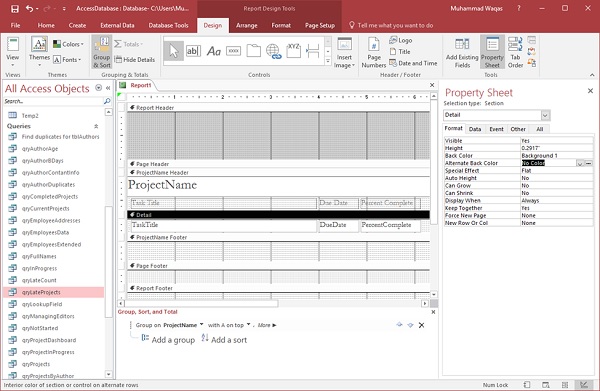Open the Fonts theme dropdown
Image resolution: width=600 pixels, height=391 pixels.
[67, 60]
